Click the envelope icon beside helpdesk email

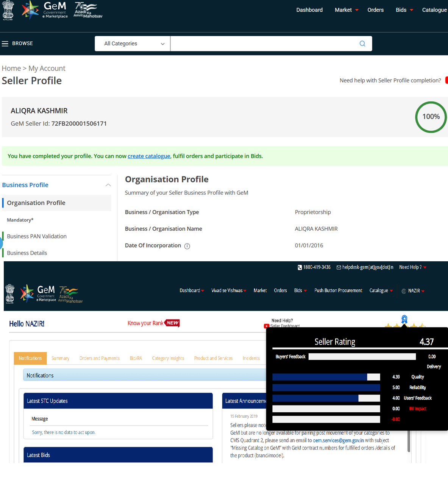pos(339,267)
